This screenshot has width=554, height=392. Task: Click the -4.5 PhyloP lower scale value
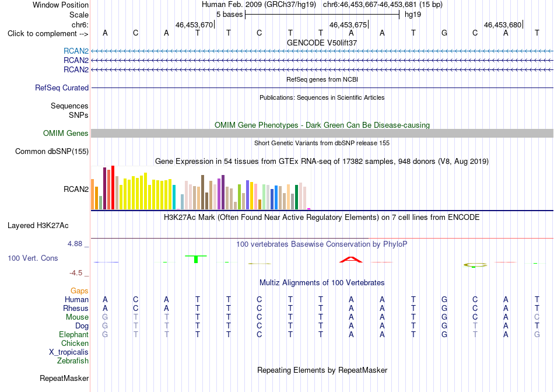[76, 273]
